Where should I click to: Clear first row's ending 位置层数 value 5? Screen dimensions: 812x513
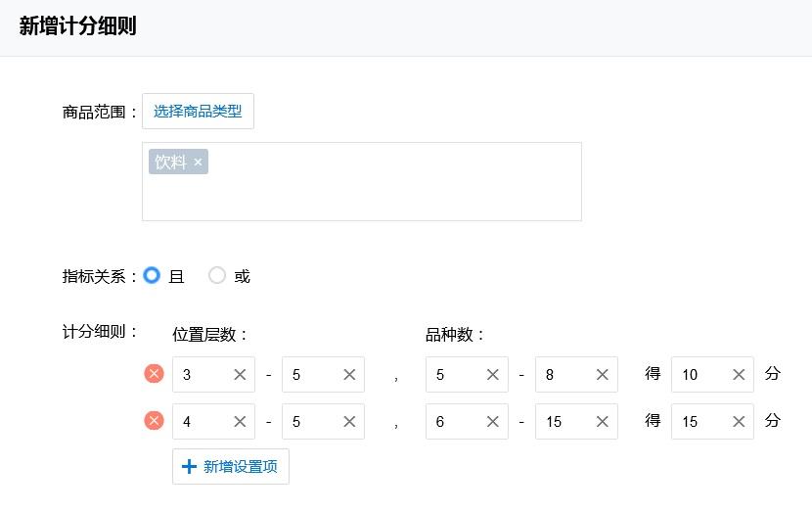[x=349, y=374]
